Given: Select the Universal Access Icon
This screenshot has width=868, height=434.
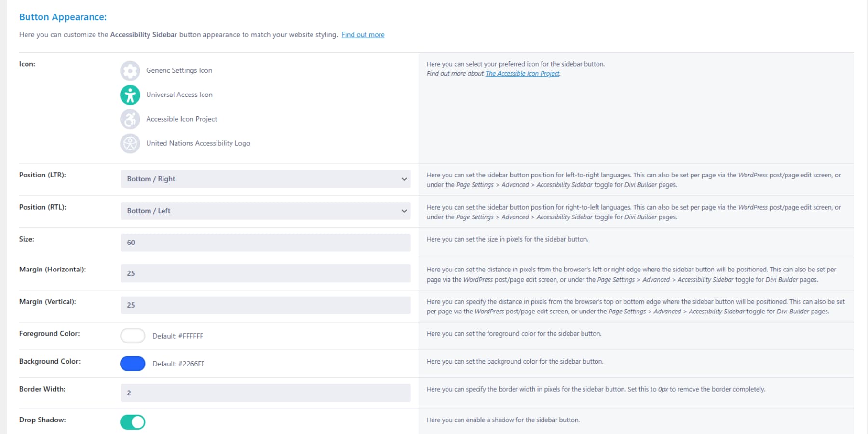Looking at the screenshot, I should pos(130,95).
